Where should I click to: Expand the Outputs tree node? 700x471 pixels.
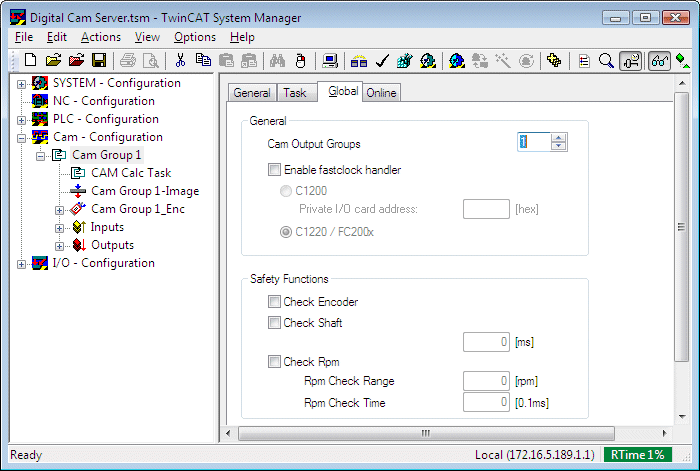coord(59,246)
